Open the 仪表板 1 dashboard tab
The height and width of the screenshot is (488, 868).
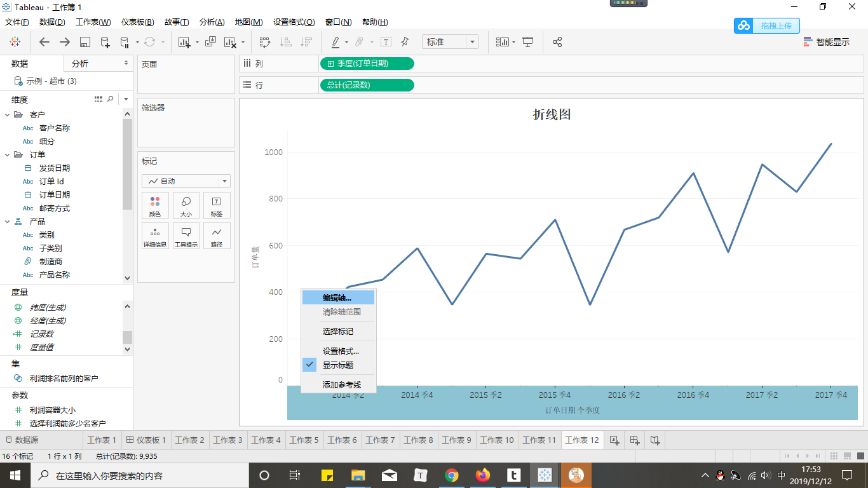pos(146,440)
